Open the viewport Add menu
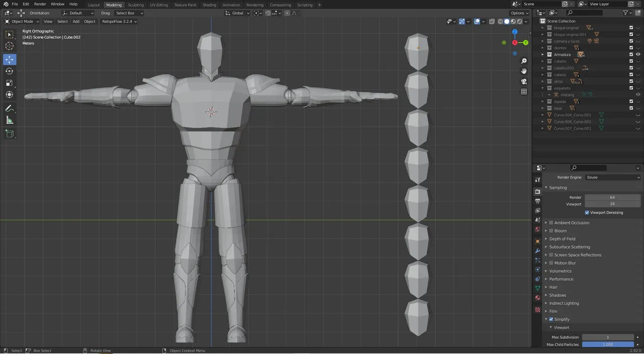This screenshot has height=354, width=644. point(76,22)
